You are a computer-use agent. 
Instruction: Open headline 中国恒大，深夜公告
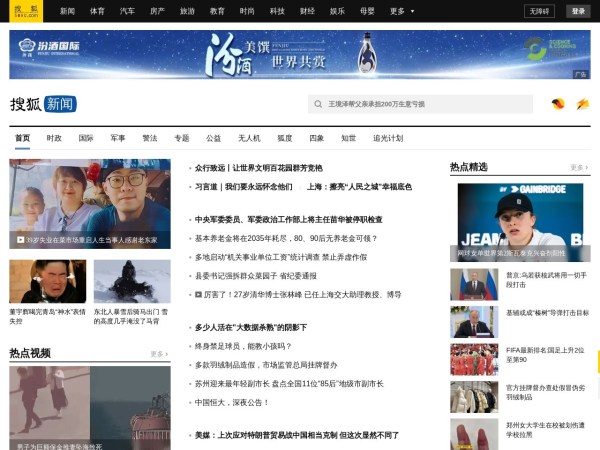point(232,402)
